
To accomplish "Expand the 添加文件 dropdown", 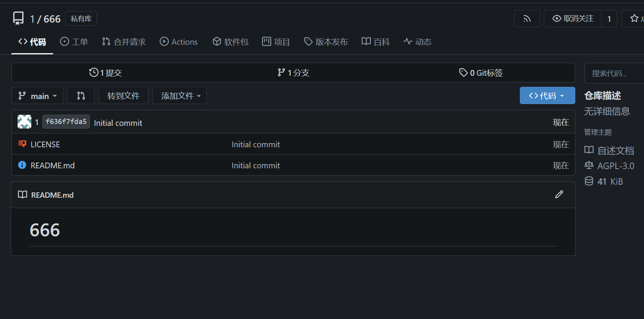I will click(180, 96).
